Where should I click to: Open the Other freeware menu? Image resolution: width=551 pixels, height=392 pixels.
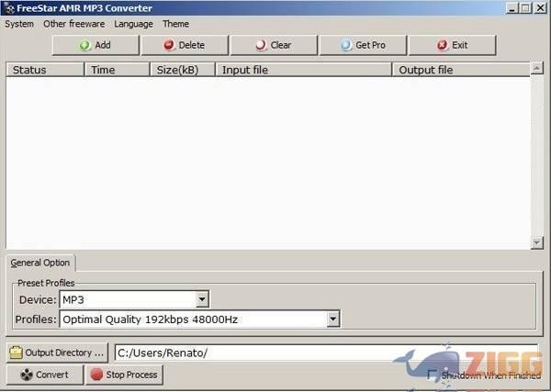[74, 24]
